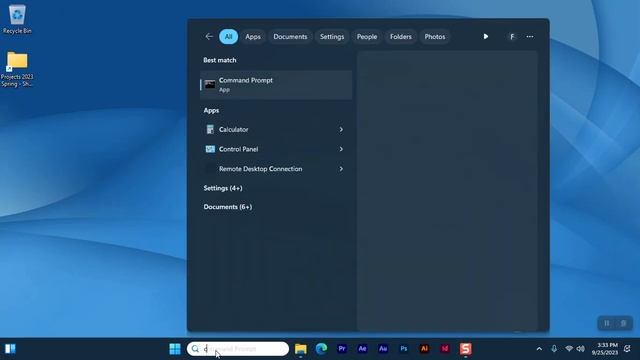Screen dimensions: 640x360
Task: Open the clock and date flyout
Action: point(605,349)
